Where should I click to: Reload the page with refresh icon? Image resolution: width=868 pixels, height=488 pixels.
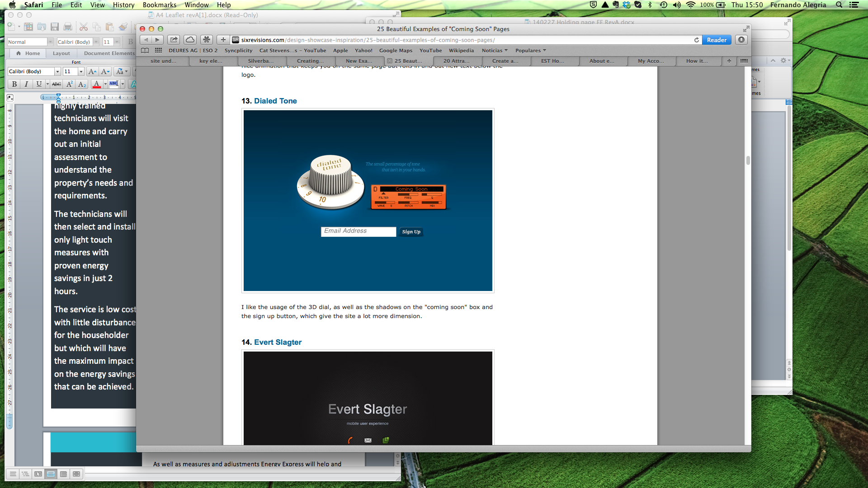[696, 40]
